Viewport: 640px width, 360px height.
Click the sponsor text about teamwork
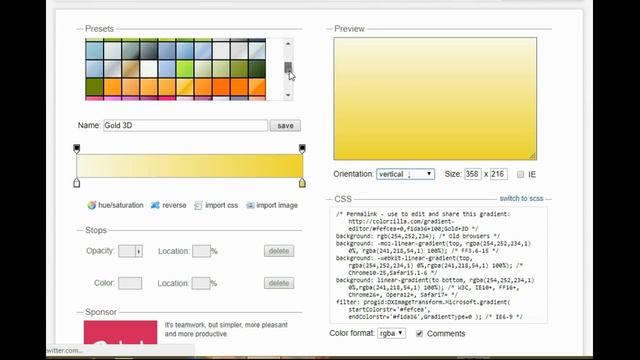tap(226, 329)
